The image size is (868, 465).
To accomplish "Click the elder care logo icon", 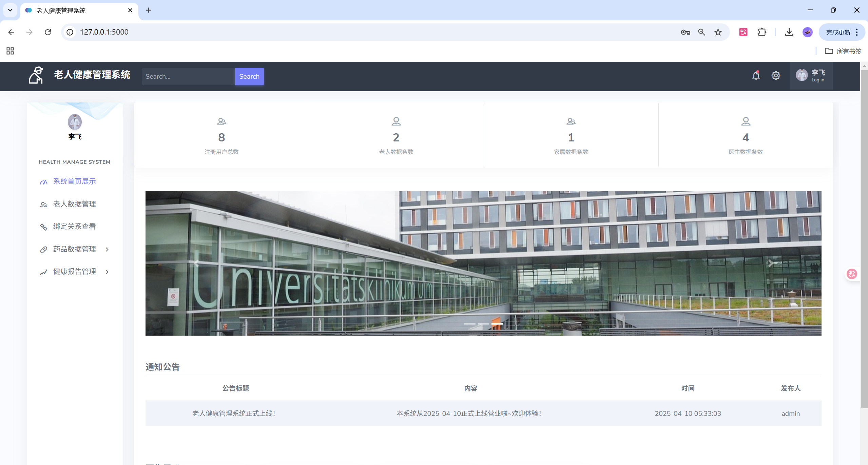I will point(36,75).
